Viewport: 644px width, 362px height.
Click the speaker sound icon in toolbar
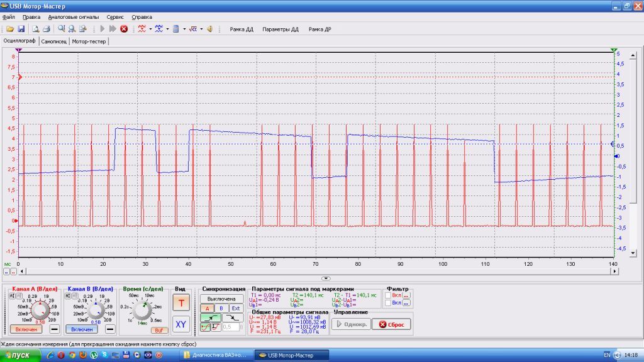click(210, 29)
